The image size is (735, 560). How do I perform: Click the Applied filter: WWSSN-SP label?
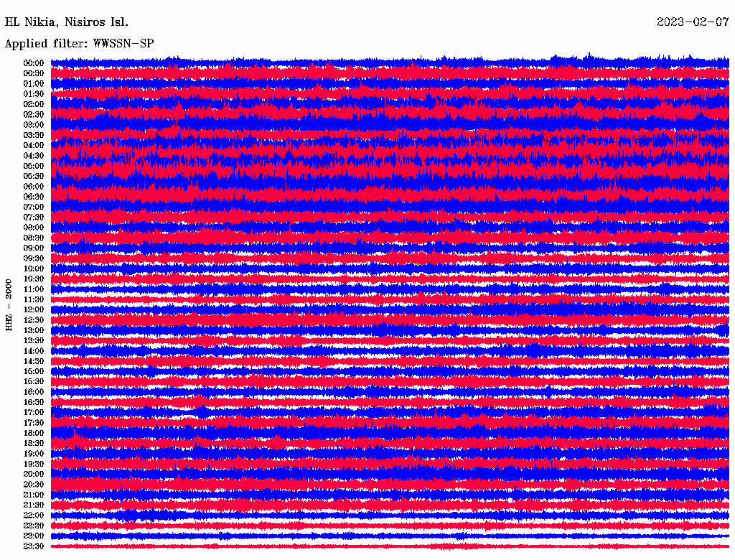[79, 44]
